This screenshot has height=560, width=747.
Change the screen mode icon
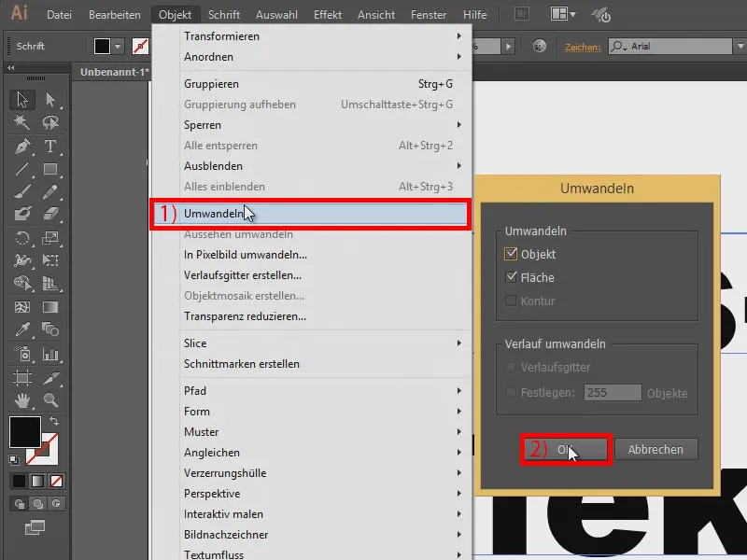[35, 527]
